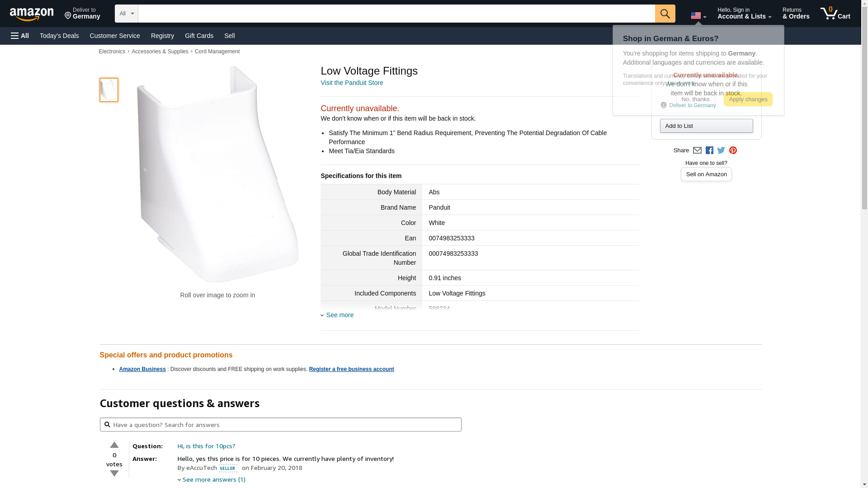The height and width of the screenshot is (488, 868).
Task: Share on Facebook icon
Action: click(709, 150)
